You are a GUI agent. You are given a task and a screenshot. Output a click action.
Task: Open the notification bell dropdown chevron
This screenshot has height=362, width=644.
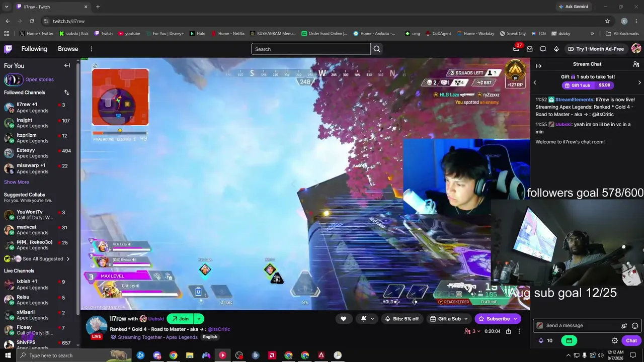point(372,319)
